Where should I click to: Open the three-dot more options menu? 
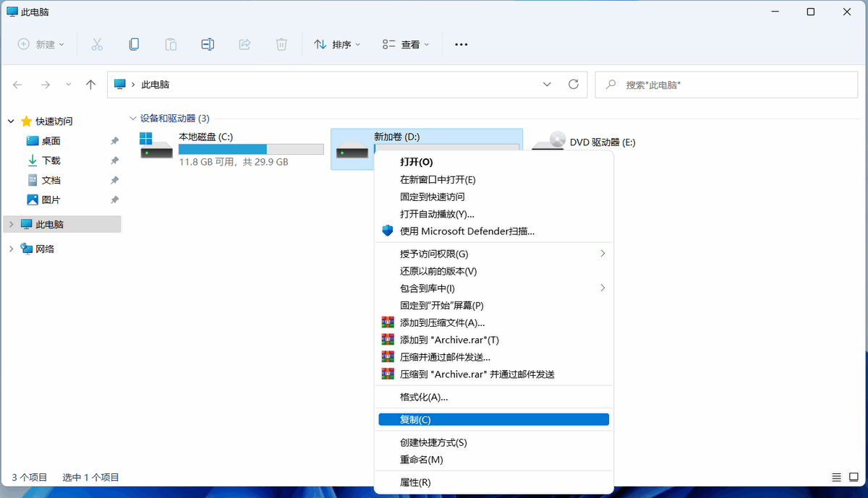[461, 44]
